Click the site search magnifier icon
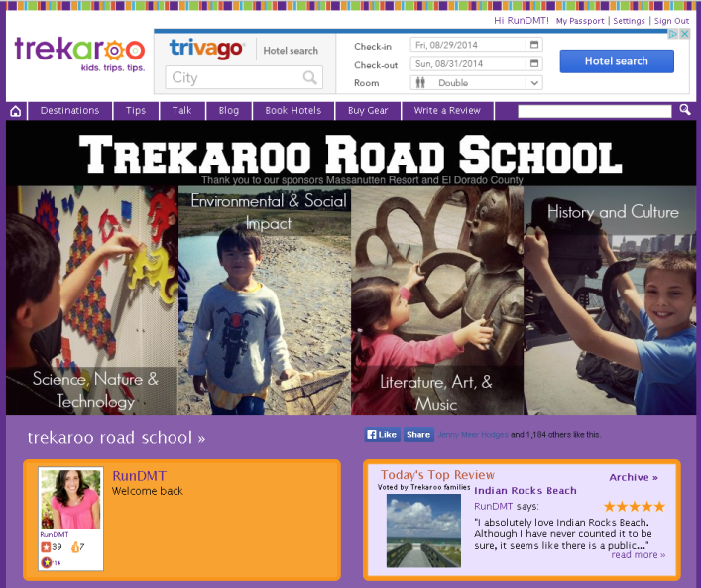 coord(685,109)
